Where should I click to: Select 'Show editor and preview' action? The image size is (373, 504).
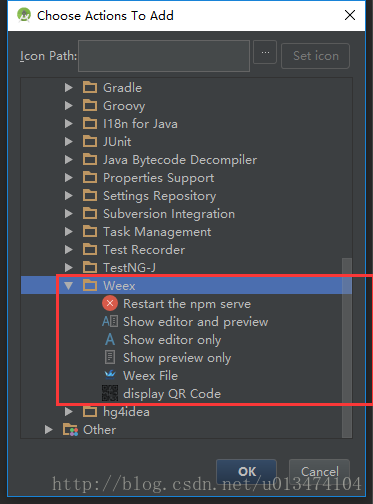pyautogui.click(x=195, y=322)
